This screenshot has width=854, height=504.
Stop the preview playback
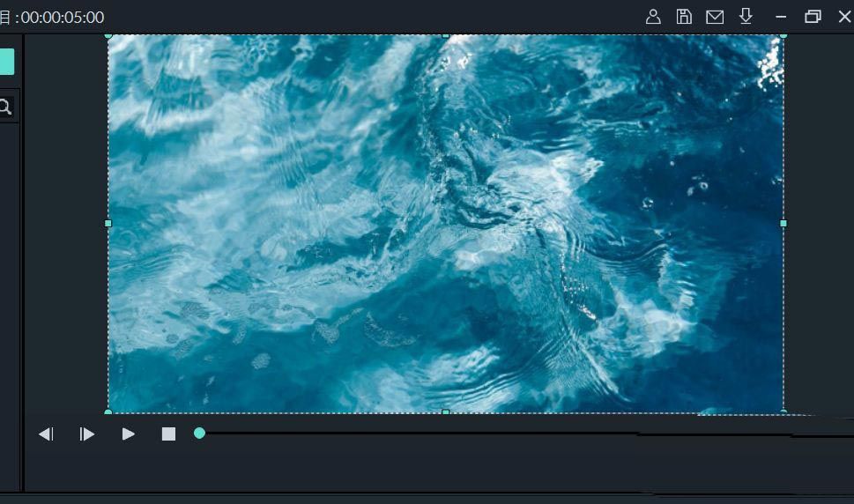coord(168,434)
